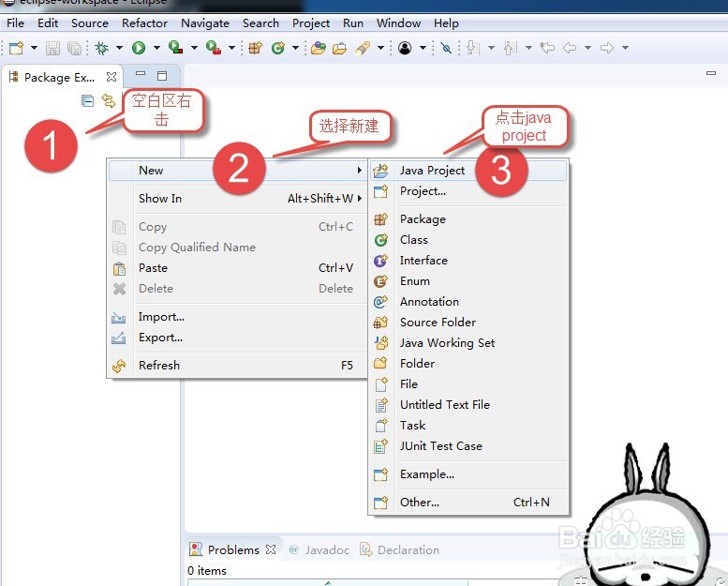Click the Back navigation arrow
Image resolution: width=728 pixels, height=586 pixels.
tap(570, 48)
